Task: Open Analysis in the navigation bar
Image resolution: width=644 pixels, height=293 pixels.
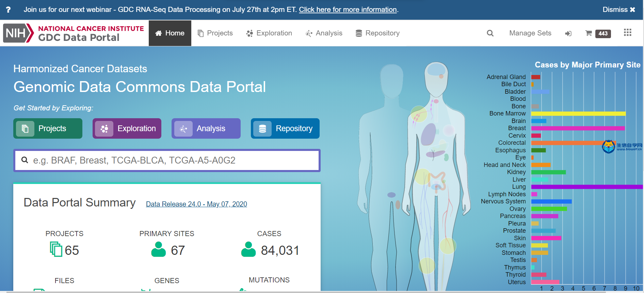Action: 324,33
